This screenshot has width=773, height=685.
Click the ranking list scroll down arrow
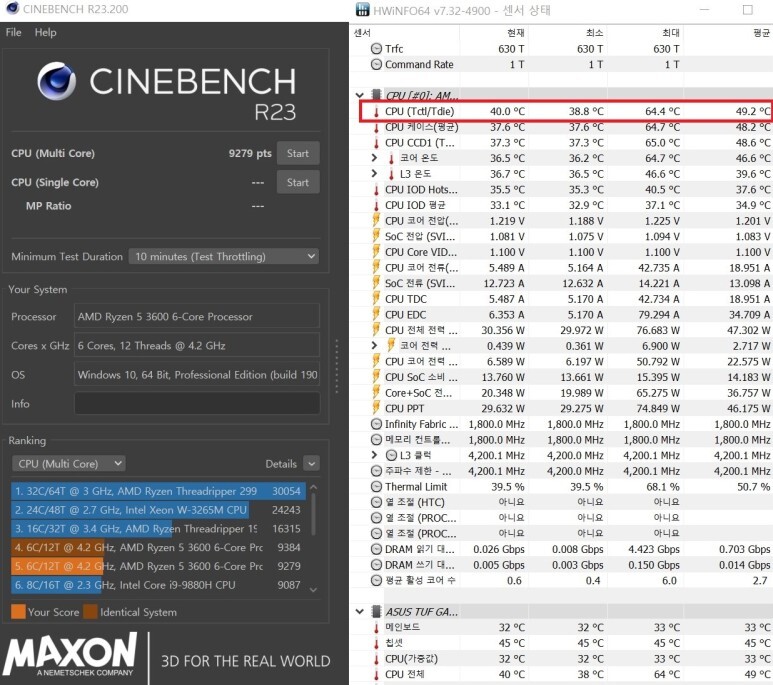tap(313, 589)
